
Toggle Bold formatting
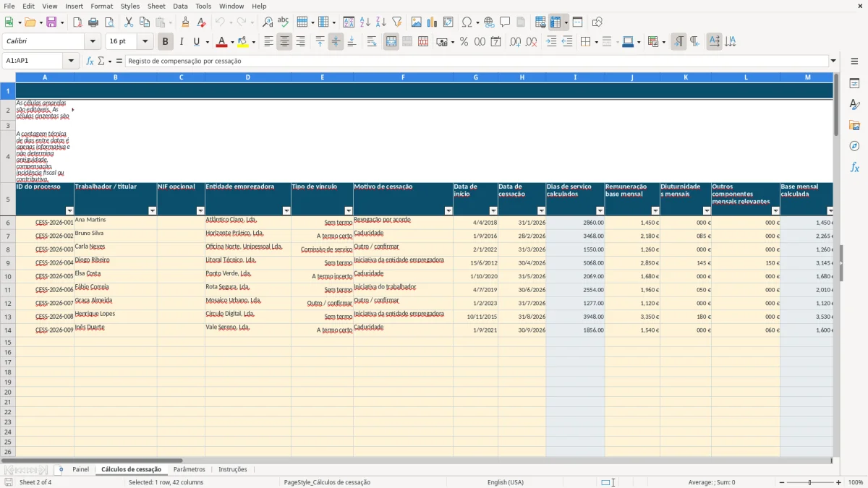point(165,42)
